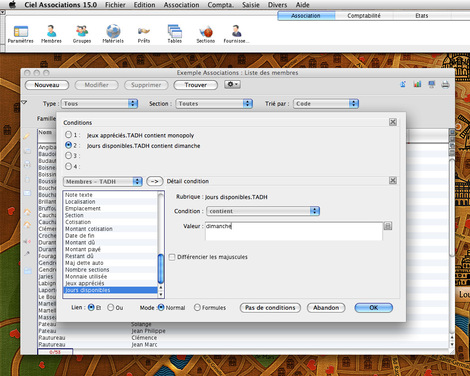470x376 pixels.
Task: Select condition radio button 1
Action: pos(68,135)
